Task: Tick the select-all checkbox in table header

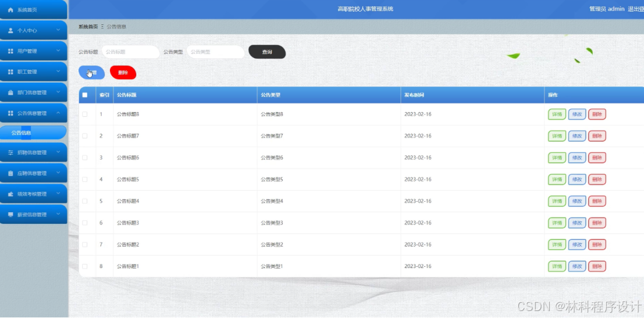Action: (x=85, y=95)
